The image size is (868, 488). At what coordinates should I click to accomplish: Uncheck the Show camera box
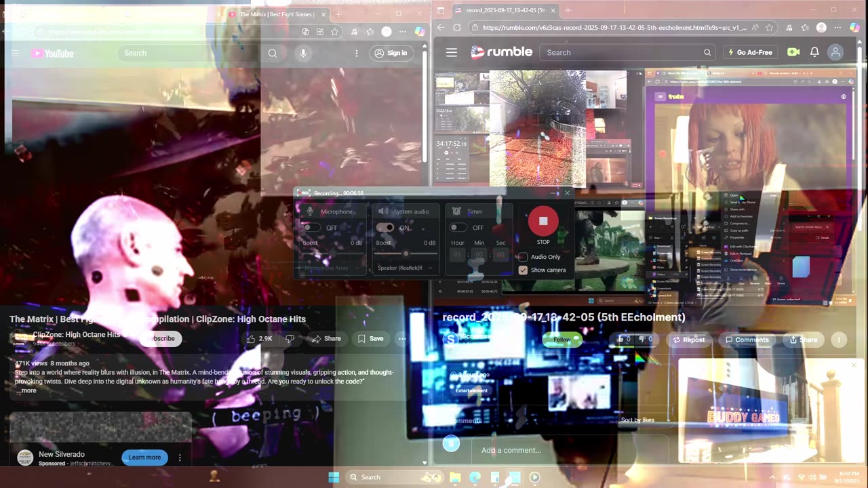click(523, 270)
